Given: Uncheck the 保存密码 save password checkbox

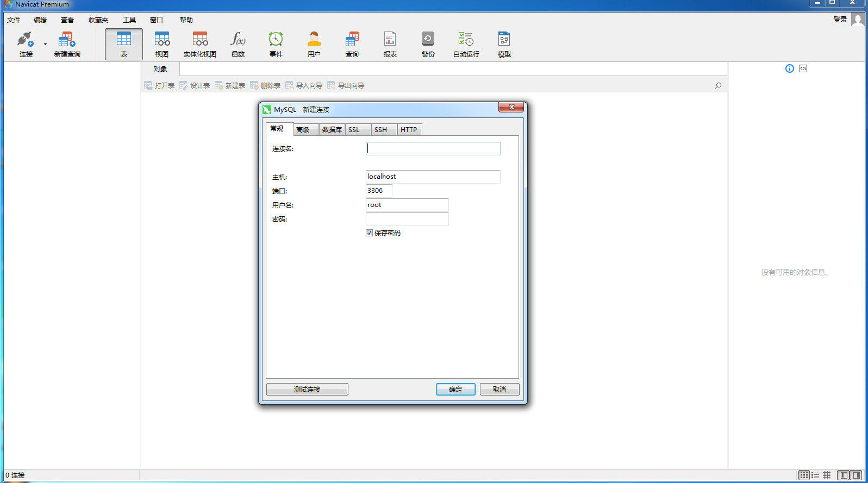Looking at the screenshot, I should coord(370,233).
